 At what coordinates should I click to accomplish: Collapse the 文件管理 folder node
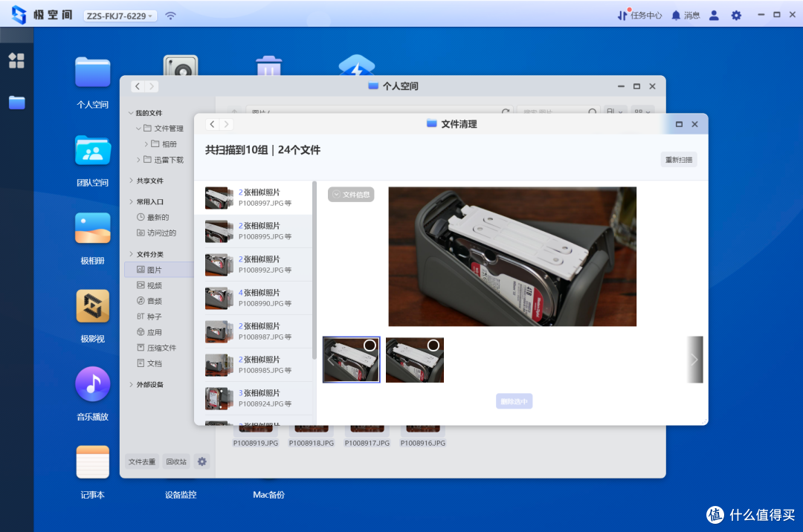pos(138,129)
